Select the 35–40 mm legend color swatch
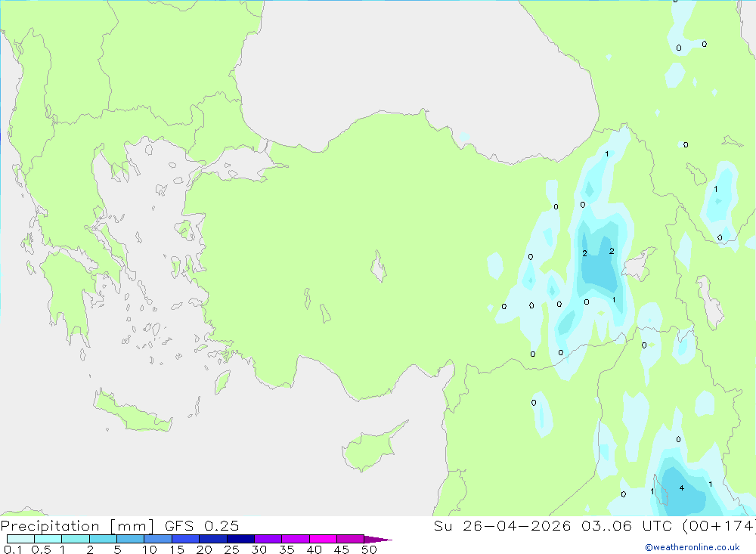 296,539
